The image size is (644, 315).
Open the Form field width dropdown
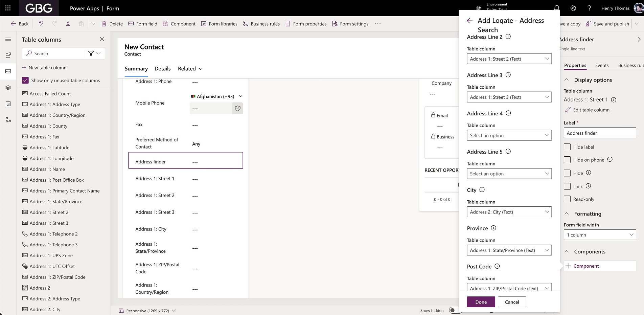[599, 234]
